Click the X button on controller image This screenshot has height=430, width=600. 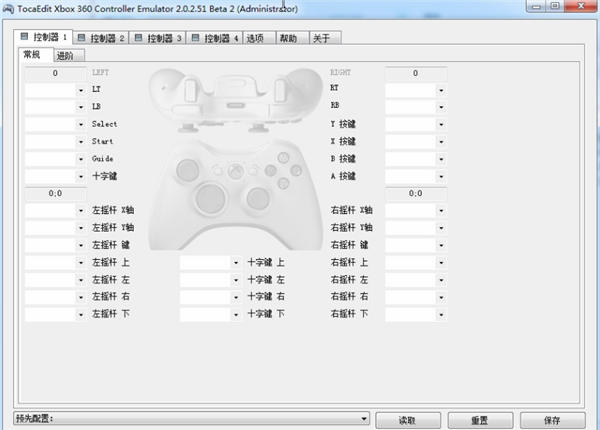point(271,170)
